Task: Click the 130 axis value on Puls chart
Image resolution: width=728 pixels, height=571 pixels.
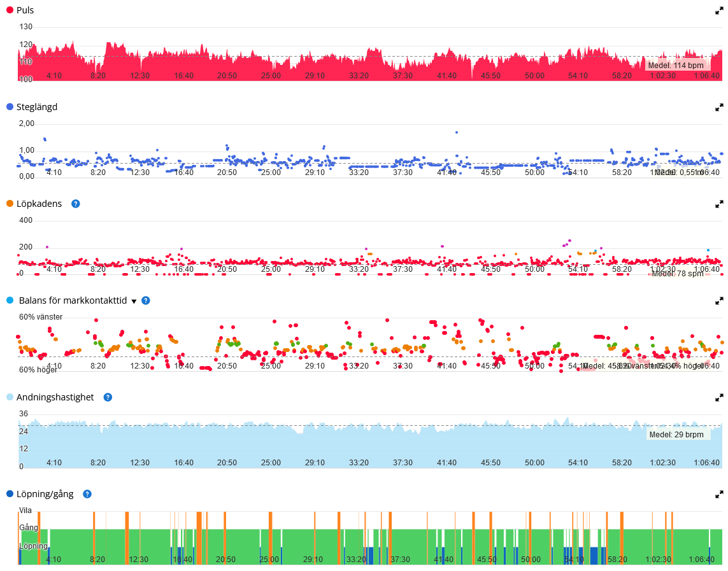Action: pyautogui.click(x=26, y=27)
